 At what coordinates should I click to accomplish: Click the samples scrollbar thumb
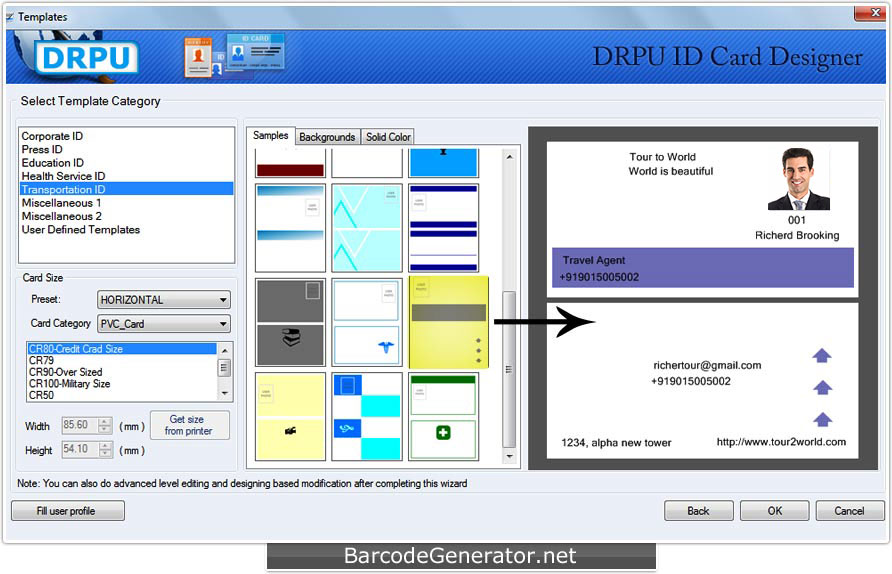click(x=509, y=369)
